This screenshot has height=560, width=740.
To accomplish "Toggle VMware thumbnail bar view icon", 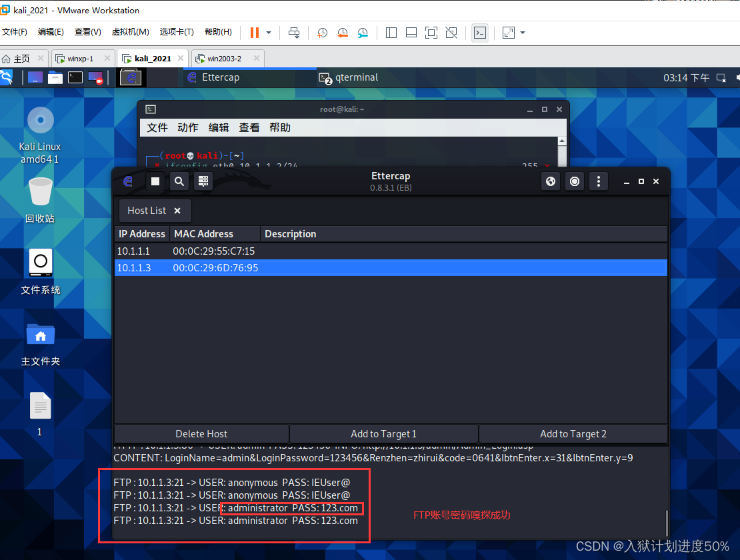I will click(x=411, y=33).
